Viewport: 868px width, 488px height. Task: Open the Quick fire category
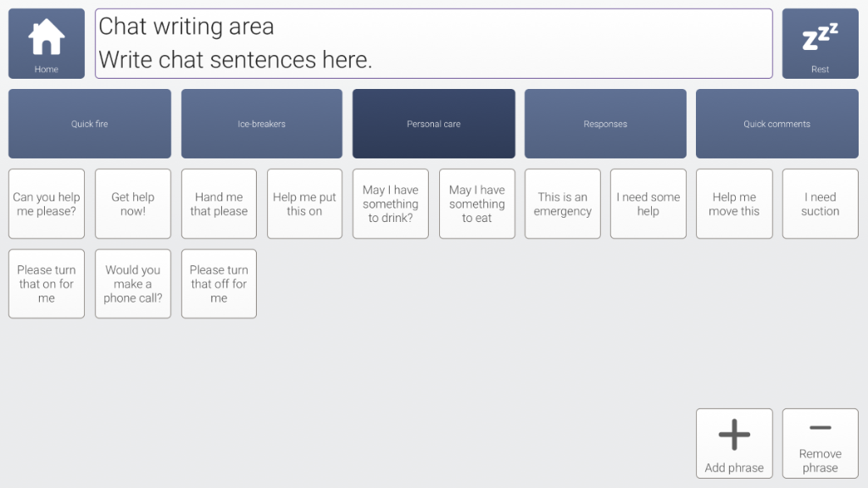point(90,124)
